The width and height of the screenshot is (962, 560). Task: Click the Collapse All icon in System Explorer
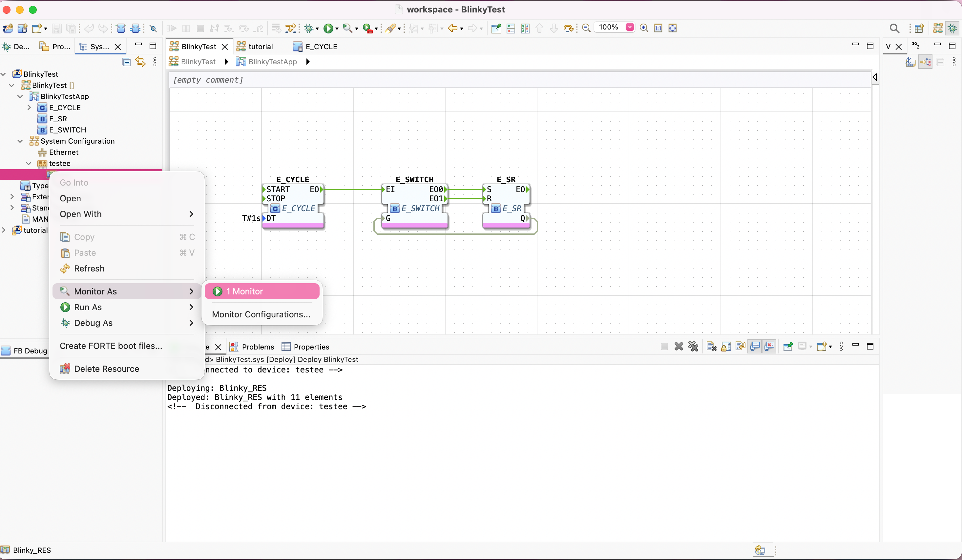[x=126, y=62]
